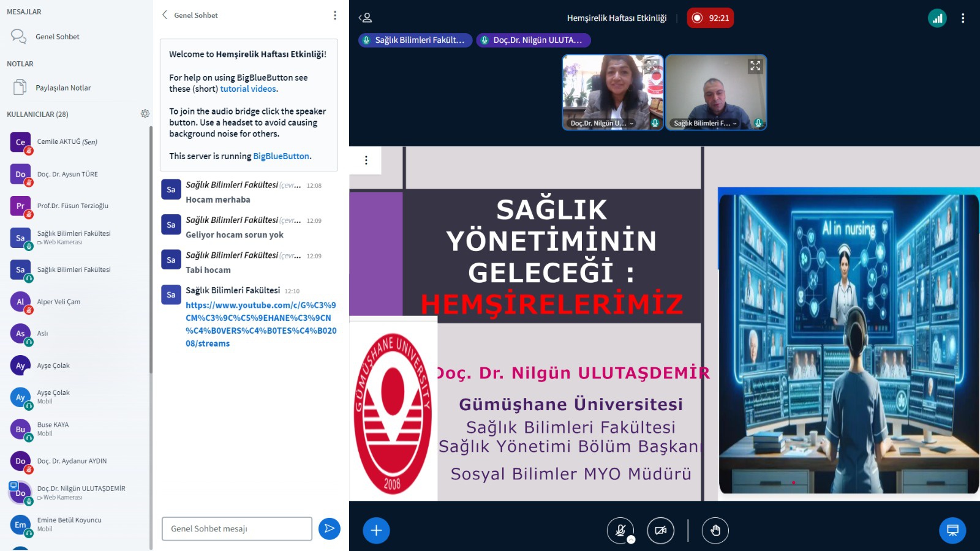Unmute the microphone
The width and height of the screenshot is (980, 551).
pos(620,530)
